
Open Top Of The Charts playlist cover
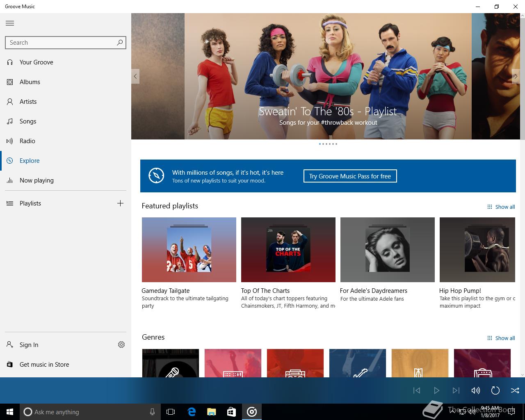pos(288,250)
